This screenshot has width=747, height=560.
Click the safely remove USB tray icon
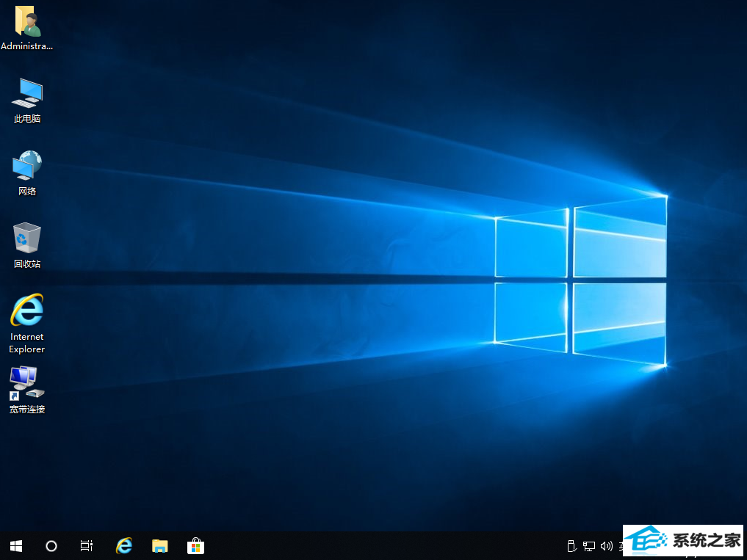(x=572, y=546)
